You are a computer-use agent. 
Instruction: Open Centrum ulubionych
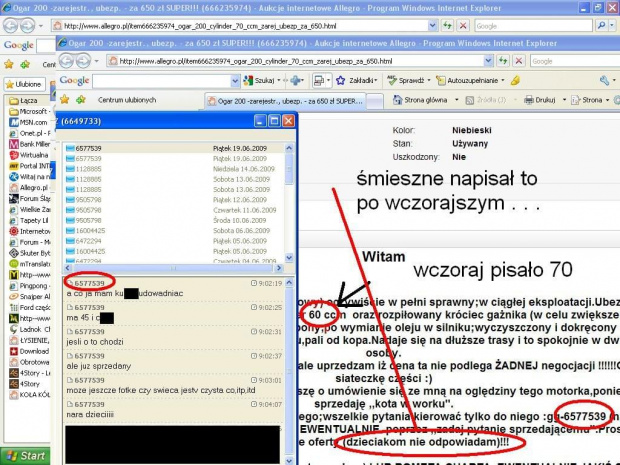pos(127,100)
